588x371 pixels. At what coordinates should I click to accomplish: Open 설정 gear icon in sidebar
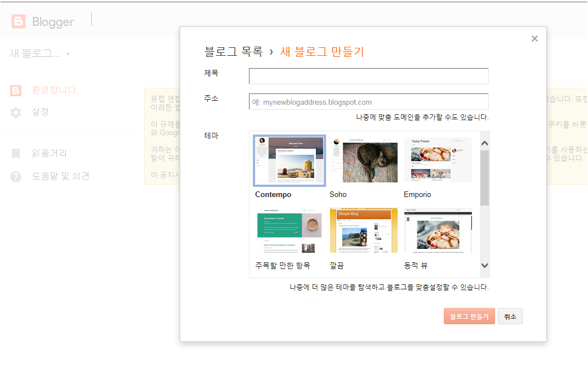tap(16, 113)
